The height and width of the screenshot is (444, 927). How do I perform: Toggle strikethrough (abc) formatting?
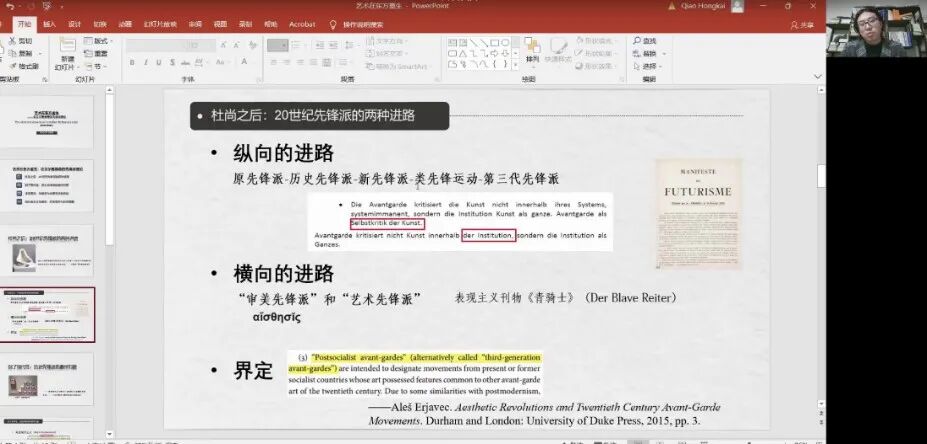click(186, 62)
